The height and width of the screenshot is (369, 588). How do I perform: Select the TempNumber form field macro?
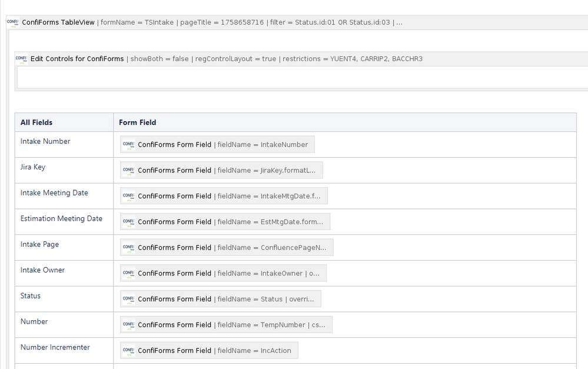pos(226,325)
